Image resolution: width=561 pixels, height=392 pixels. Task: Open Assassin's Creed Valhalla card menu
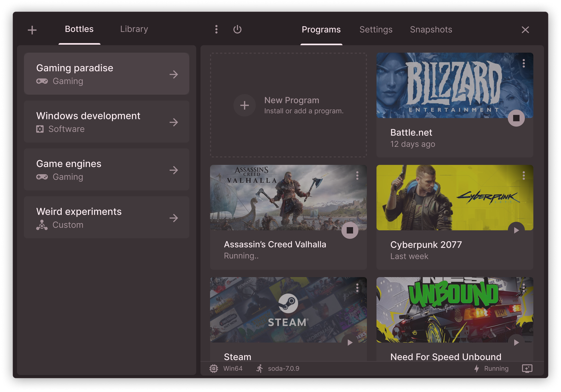pyautogui.click(x=357, y=176)
